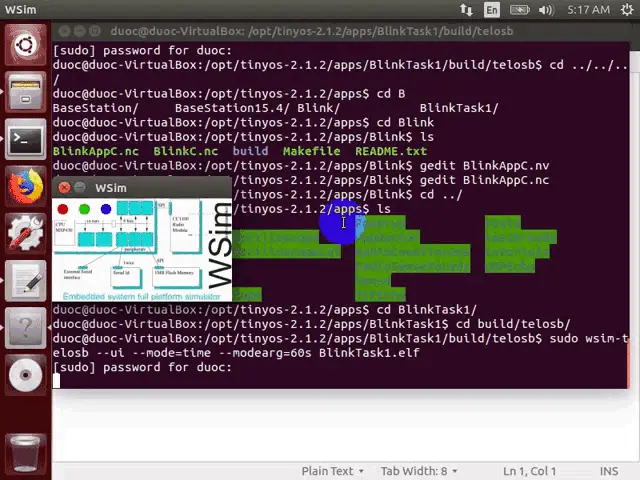Click the blank gedit document area
Image resolution: width=640 pixels, height=480 pixels.
tap(345, 425)
